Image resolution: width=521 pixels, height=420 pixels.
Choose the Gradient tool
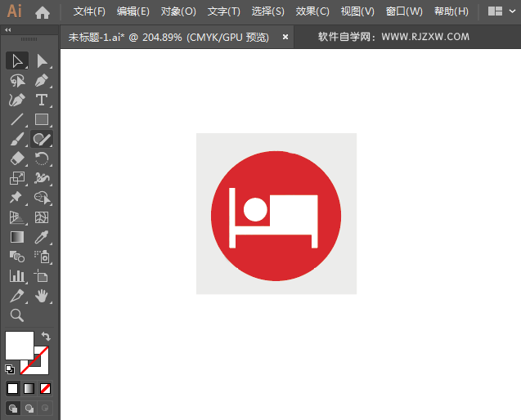17,237
